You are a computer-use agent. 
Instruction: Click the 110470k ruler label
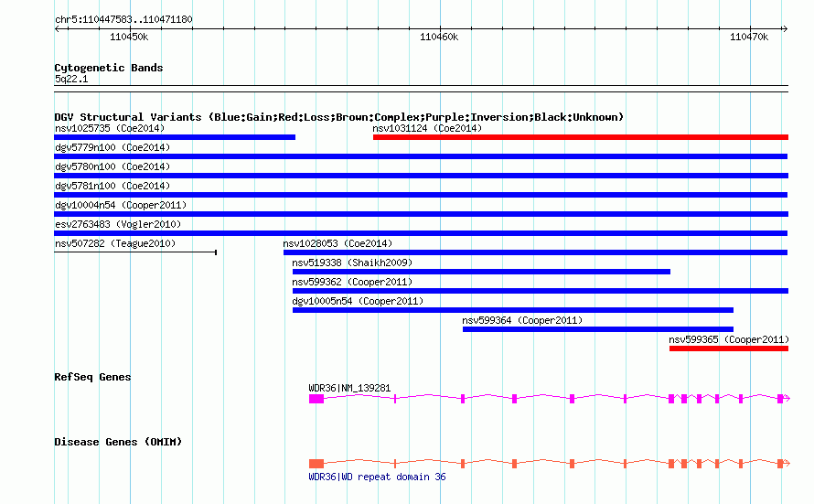pos(748,37)
